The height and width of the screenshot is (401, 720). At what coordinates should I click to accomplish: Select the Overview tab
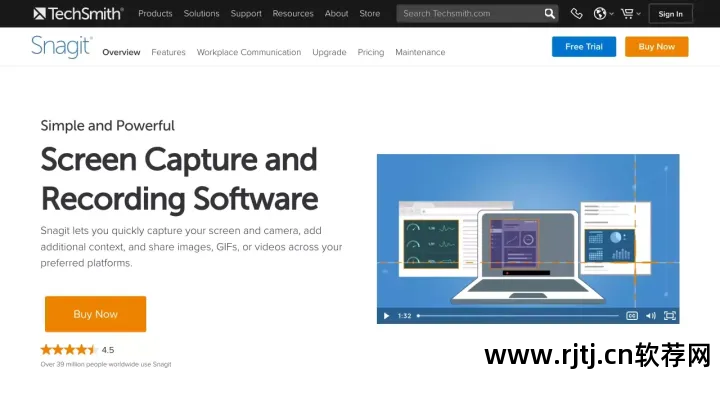[121, 52]
